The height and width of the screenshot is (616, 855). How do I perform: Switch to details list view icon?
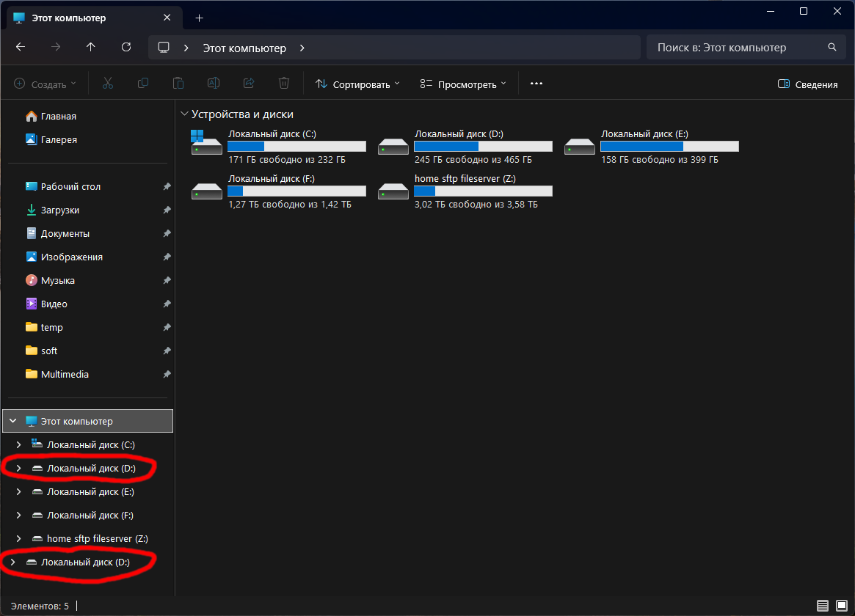coord(822,605)
